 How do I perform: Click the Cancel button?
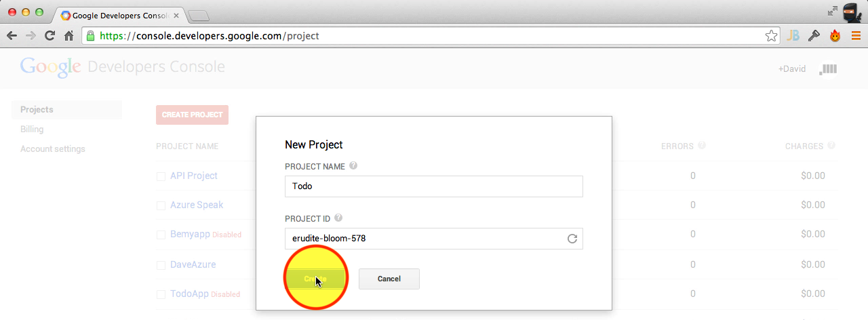click(x=389, y=279)
